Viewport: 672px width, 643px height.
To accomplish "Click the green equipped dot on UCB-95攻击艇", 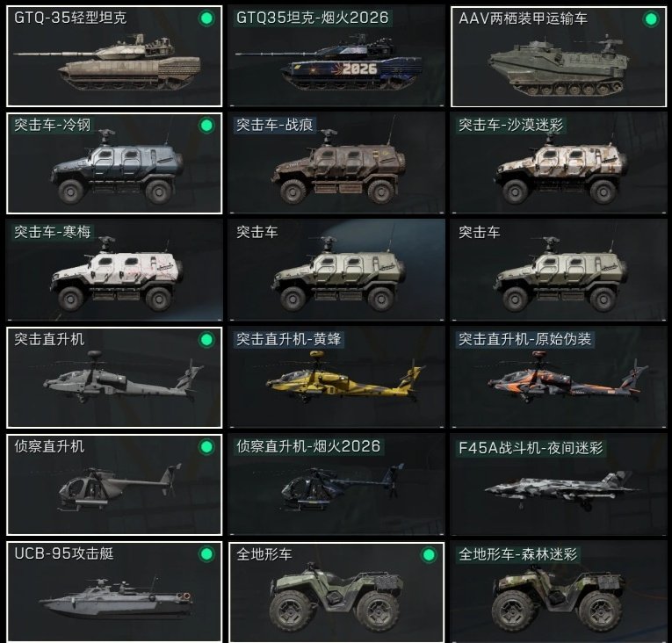I will point(206,554).
